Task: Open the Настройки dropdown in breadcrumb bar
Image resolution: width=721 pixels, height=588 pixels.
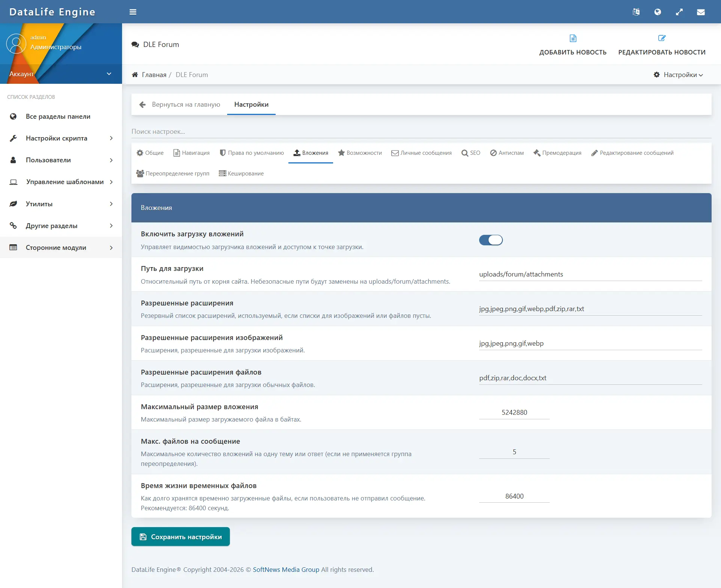Action: pos(678,75)
